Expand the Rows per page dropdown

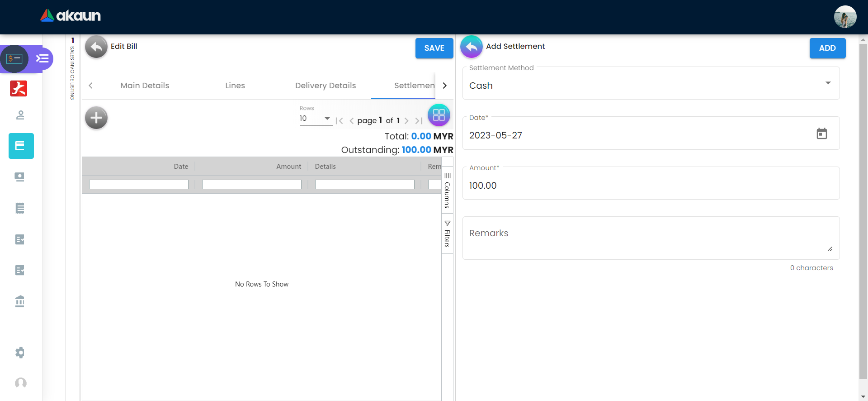(x=315, y=119)
